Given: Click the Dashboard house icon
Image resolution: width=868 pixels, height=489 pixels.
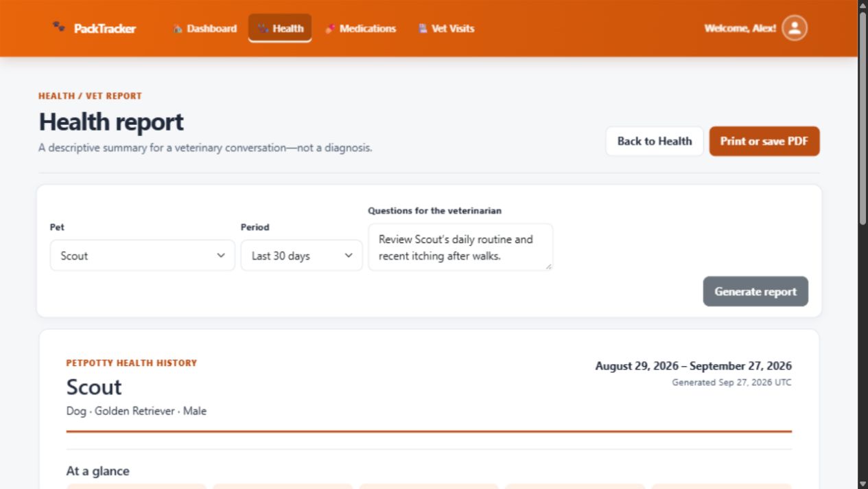Looking at the screenshot, I should [178, 29].
